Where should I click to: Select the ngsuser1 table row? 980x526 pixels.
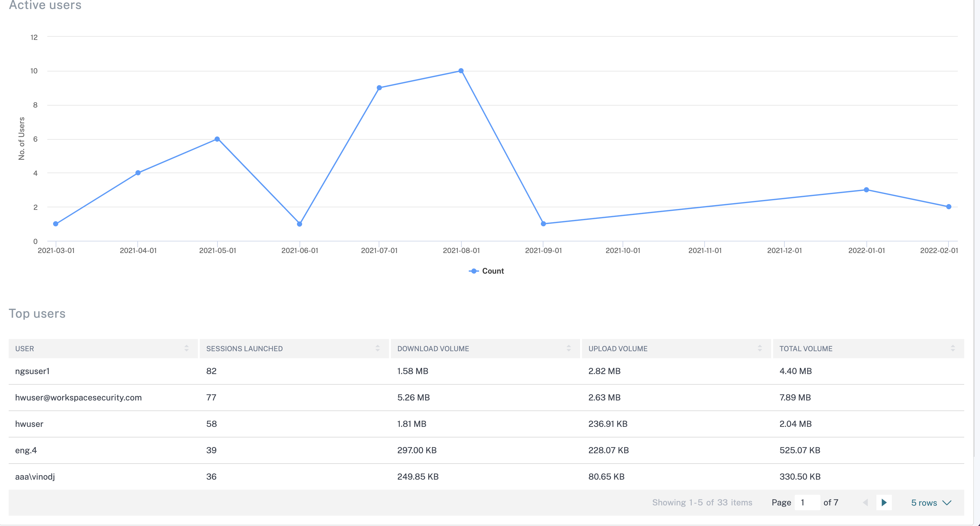[x=32, y=371]
